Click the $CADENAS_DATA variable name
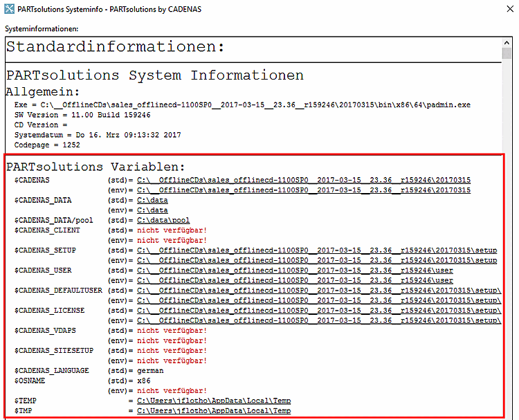 pyautogui.click(x=43, y=200)
